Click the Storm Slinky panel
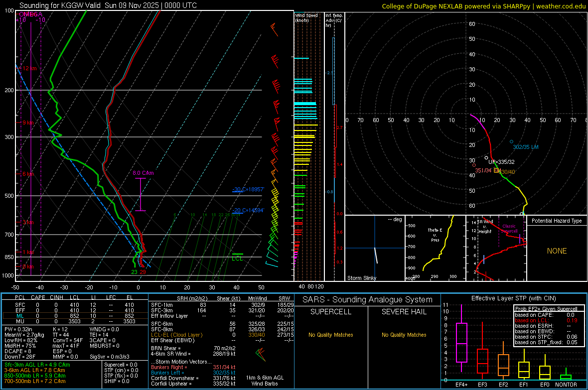Image resolution: width=588 pixels, height=390 pixels. click(375, 248)
